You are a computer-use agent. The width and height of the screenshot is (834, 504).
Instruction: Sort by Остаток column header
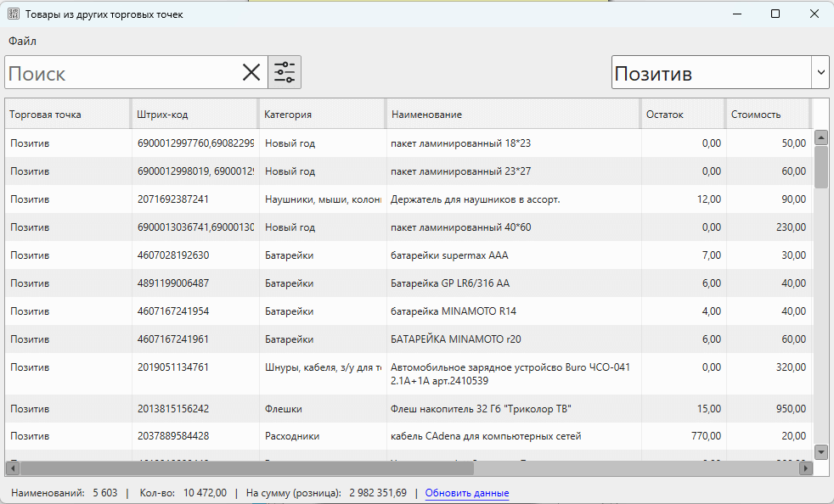point(683,115)
